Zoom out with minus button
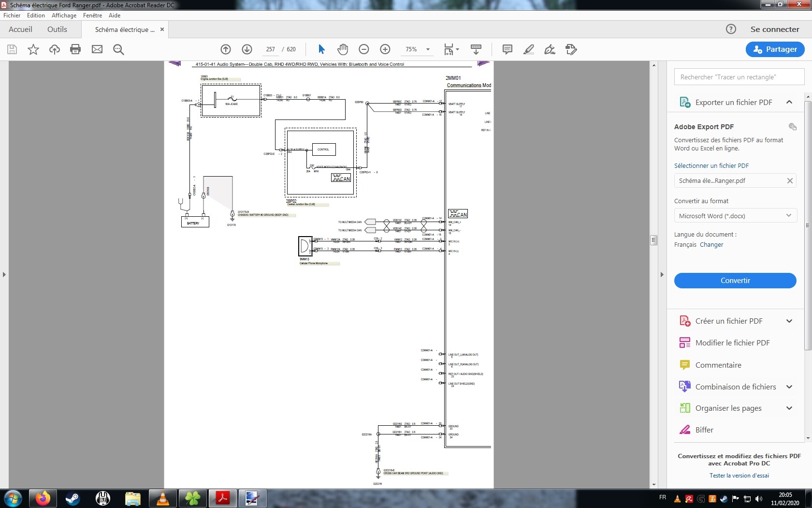This screenshot has width=812, height=508. [364, 49]
